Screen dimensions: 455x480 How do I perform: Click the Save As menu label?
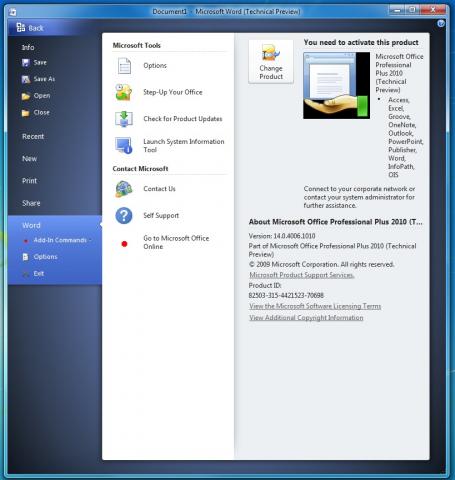pyautogui.click(x=44, y=79)
